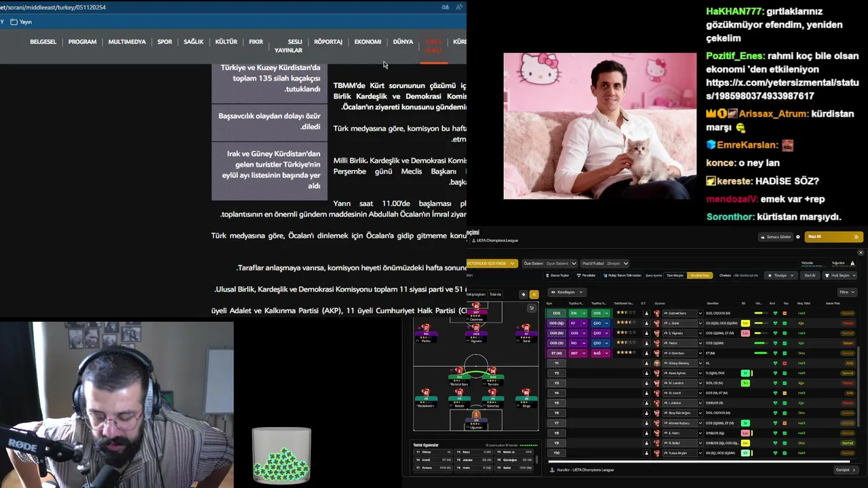Click the Yoğunluk warning triangle icon
The image size is (868, 488).
click(852, 263)
